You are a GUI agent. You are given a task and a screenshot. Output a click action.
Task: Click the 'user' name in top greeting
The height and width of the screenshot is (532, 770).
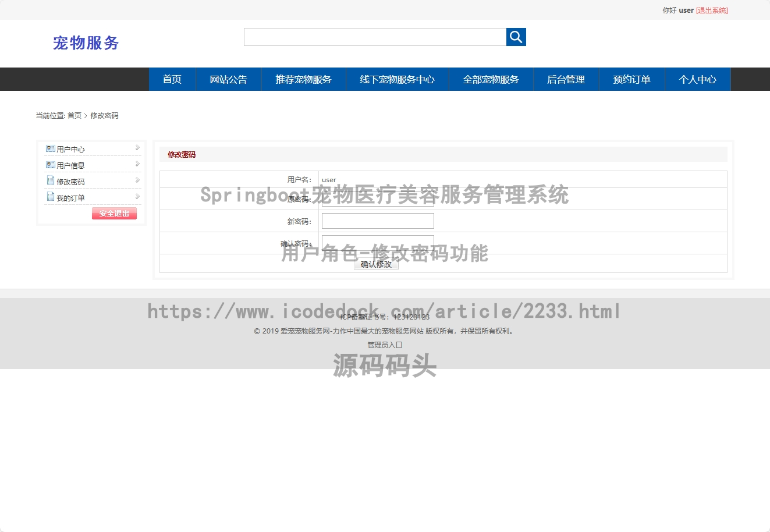[686, 10]
